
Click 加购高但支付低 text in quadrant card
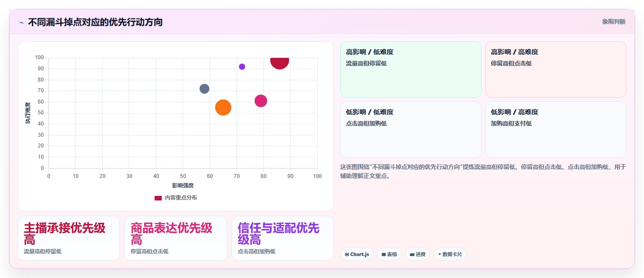tap(511, 123)
